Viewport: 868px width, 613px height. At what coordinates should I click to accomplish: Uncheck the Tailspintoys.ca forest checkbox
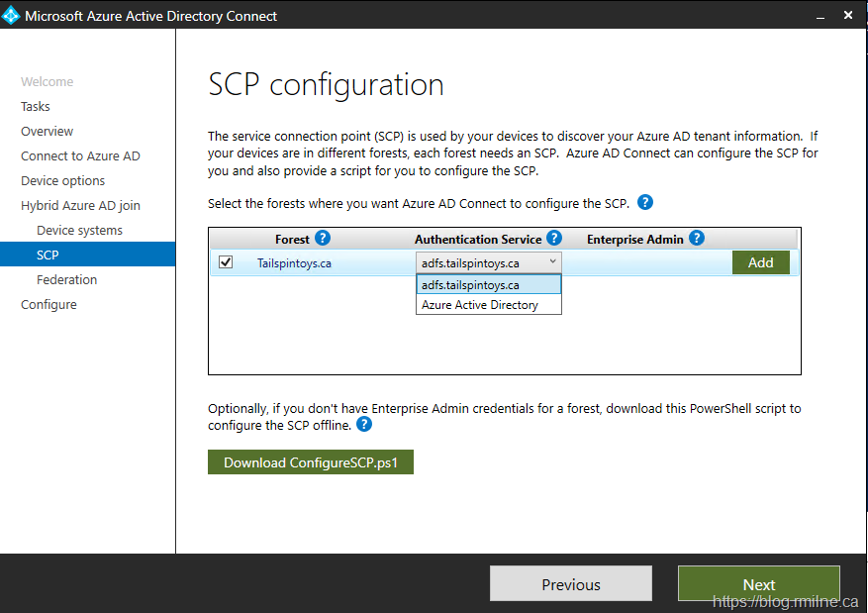coord(226,262)
